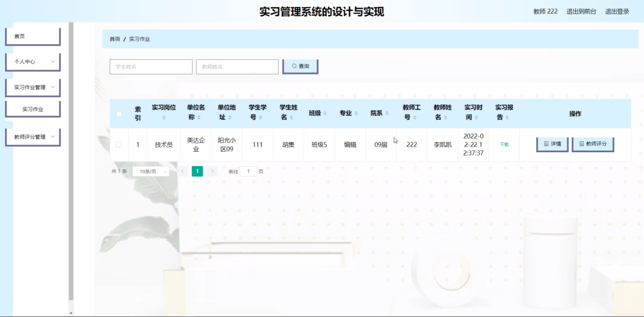Focus the 教师姓名 search field

tap(237, 67)
